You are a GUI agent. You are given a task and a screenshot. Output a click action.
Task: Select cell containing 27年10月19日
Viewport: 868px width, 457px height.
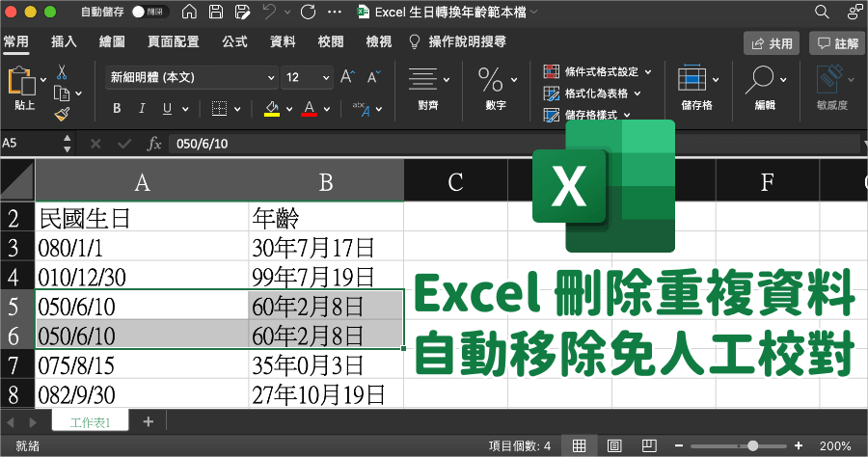click(326, 394)
